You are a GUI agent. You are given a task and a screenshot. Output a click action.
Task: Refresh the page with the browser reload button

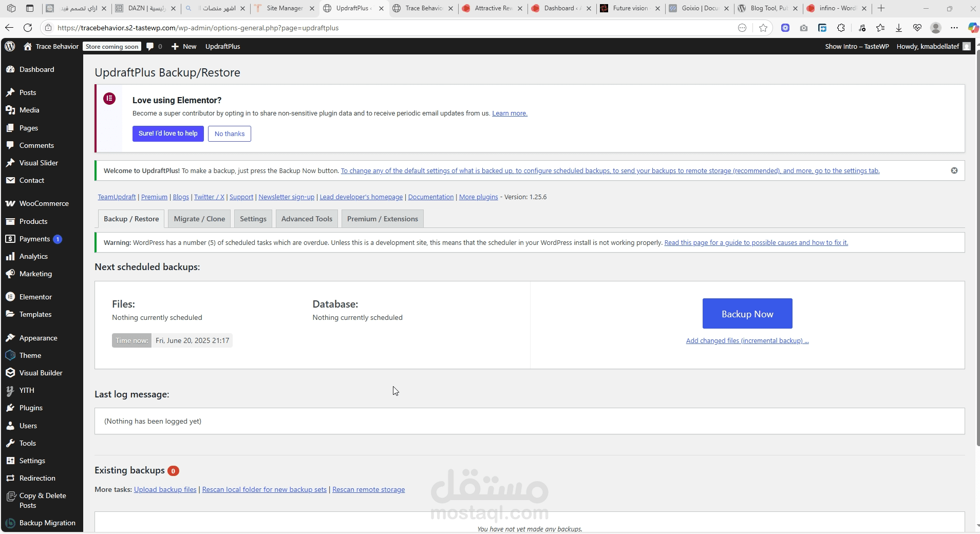[x=28, y=28]
